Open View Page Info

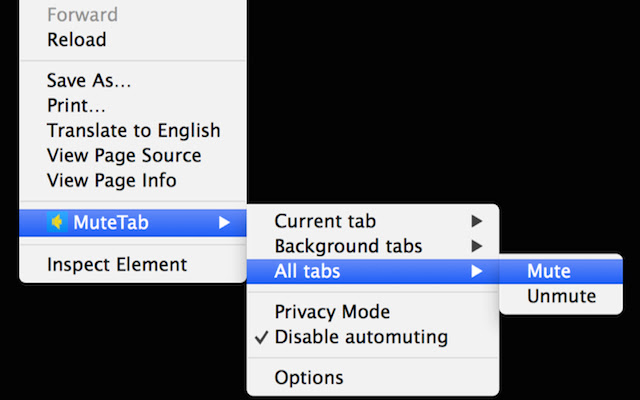pos(111,180)
